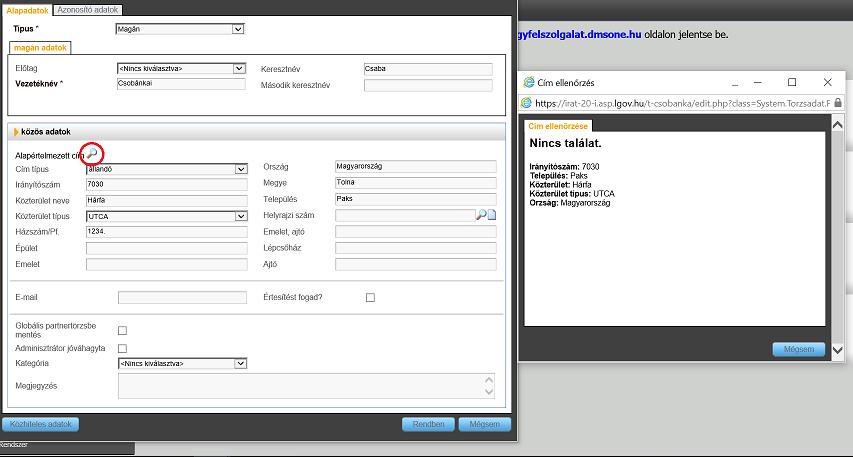Click the E-mail input field
This screenshot has width=853, height=457.
point(182,298)
